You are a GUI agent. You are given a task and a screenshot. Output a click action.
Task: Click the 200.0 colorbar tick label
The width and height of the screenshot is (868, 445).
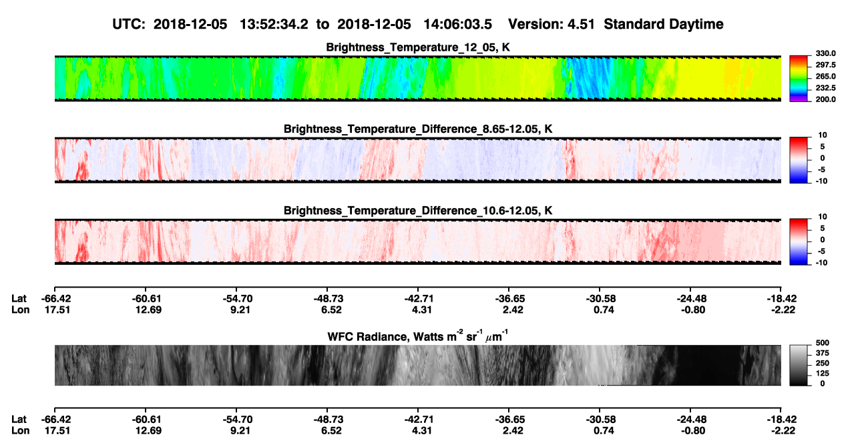click(826, 99)
